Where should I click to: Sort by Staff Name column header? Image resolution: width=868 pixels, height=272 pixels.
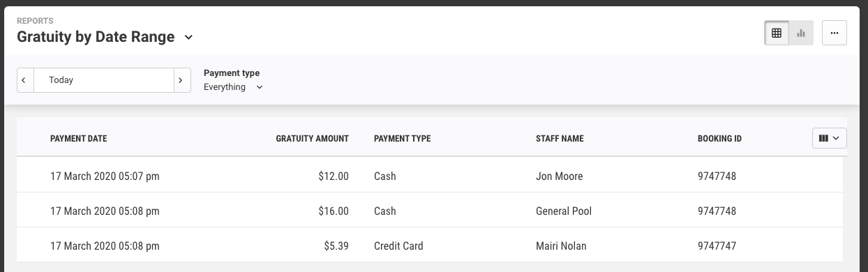tap(560, 139)
